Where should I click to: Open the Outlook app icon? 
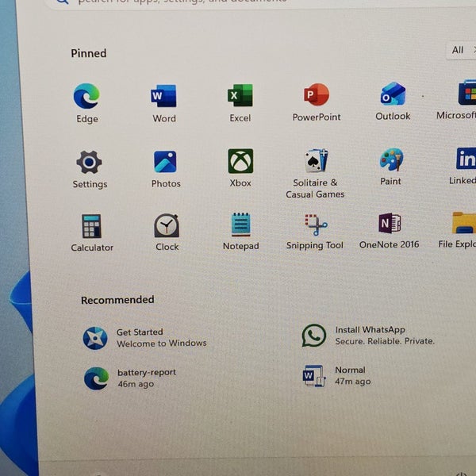393,94
